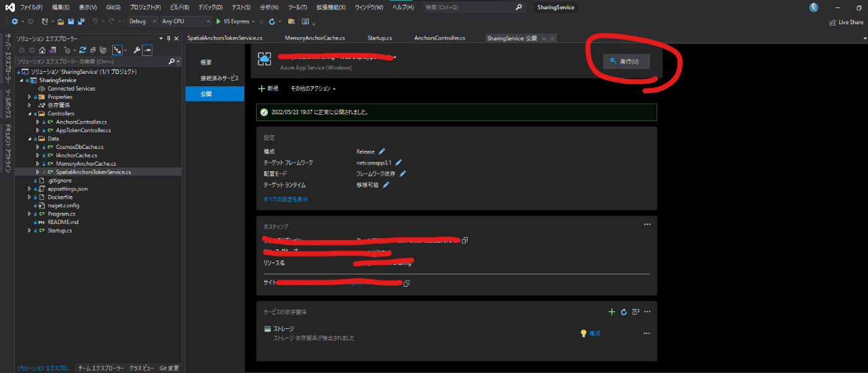Expand the appsettings.json node
The height and width of the screenshot is (373, 868).
click(x=29, y=189)
